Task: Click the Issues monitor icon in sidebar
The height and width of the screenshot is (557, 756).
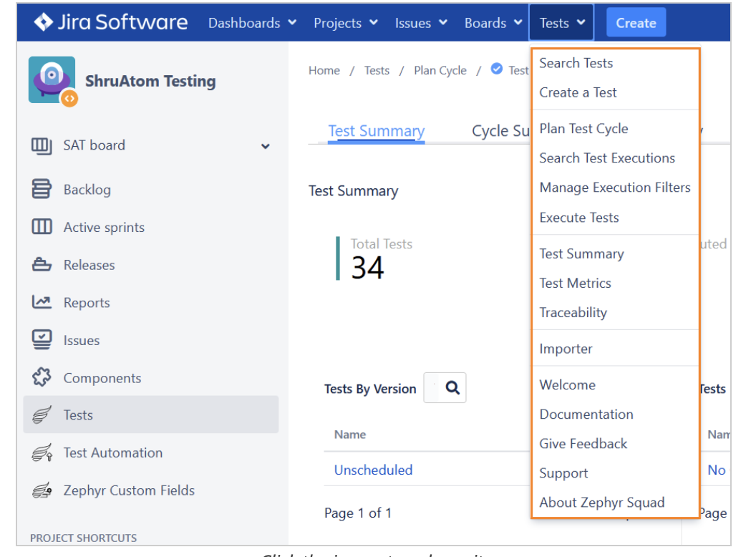Action: coord(42,339)
